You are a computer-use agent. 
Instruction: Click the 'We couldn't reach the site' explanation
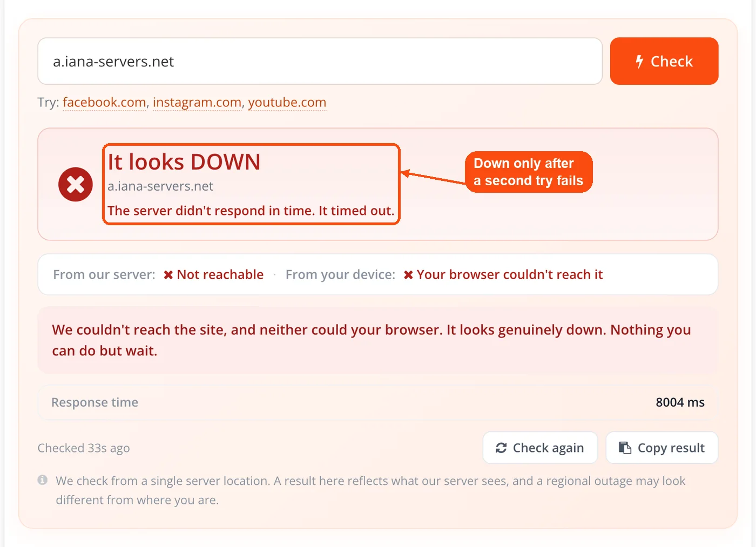click(x=372, y=340)
